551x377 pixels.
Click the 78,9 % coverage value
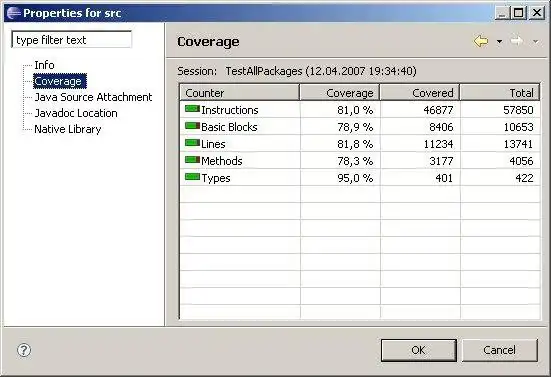pos(355,127)
